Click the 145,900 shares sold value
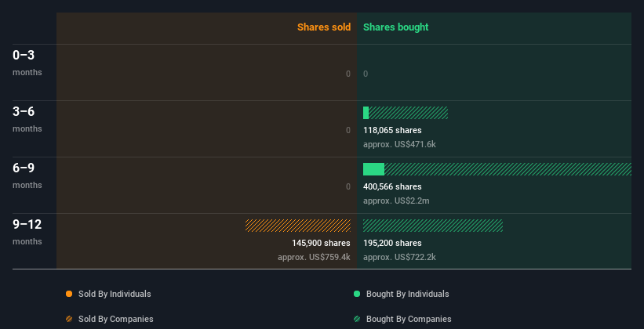The width and height of the screenshot is (644, 329). (315, 243)
